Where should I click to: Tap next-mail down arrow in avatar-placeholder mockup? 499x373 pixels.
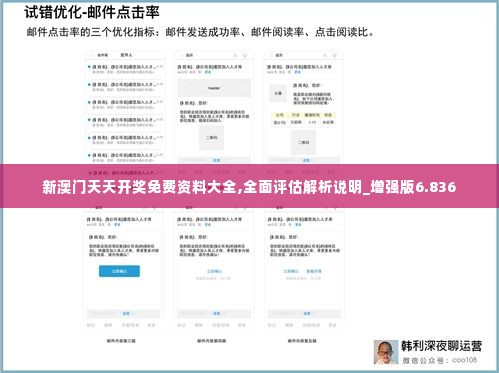335,55
